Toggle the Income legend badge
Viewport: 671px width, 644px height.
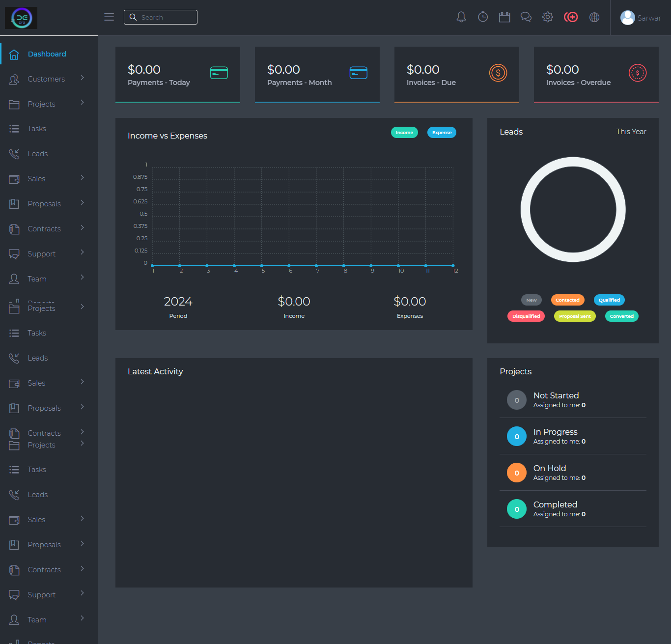point(404,133)
